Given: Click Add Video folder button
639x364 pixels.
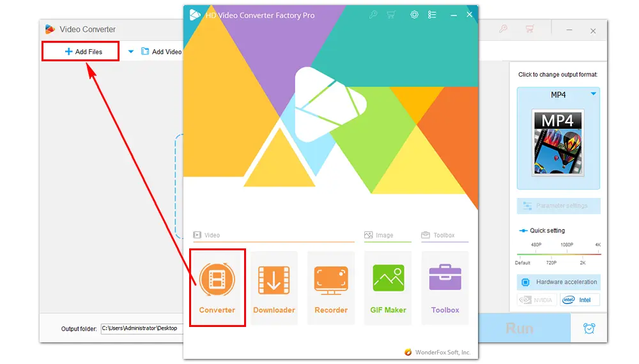Looking at the screenshot, I should (162, 52).
